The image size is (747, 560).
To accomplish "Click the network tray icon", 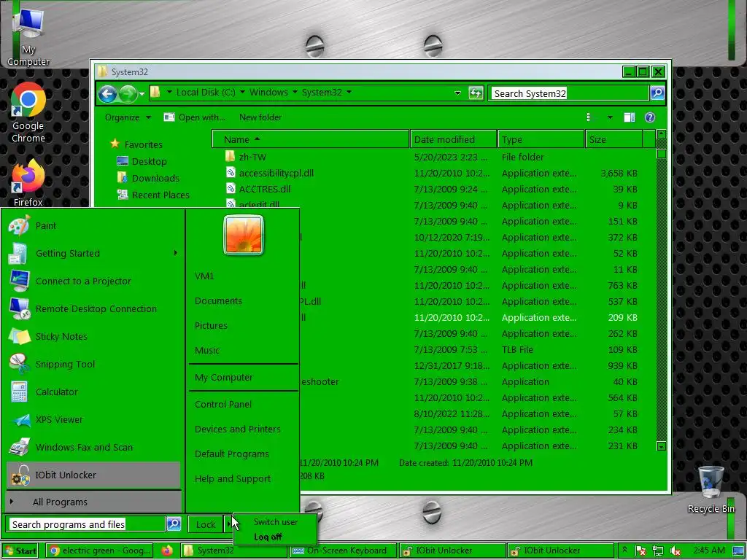I will coord(658,551).
